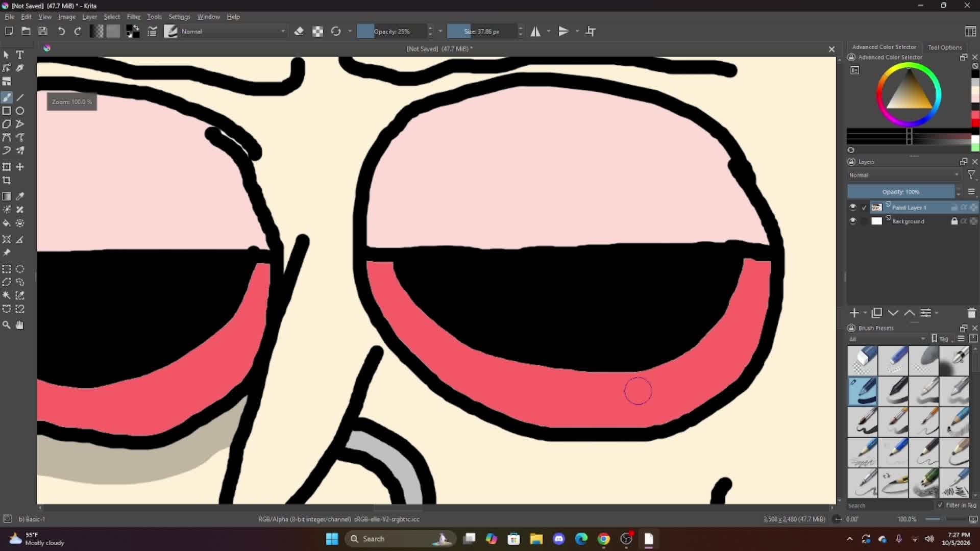
Task: Click the Reload original preset icon
Action: click(x=336, y=31)
